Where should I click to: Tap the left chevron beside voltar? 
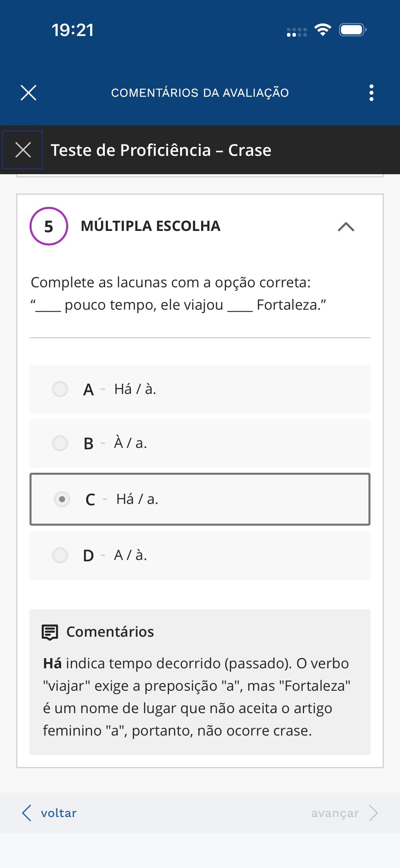point(27,813)
